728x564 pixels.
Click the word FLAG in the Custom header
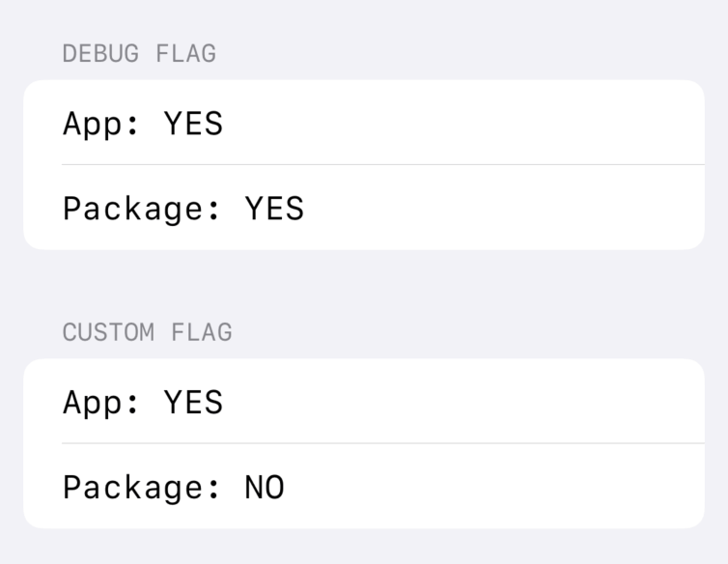pyautogui.click(x=201, y=332)
